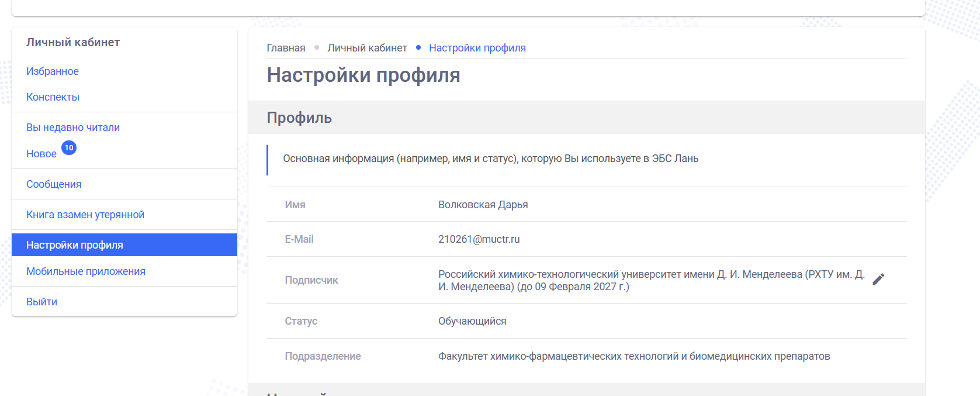This screenshot has height=396, width=980.
Task: Click the Статус field label
Action: [301, 321]
